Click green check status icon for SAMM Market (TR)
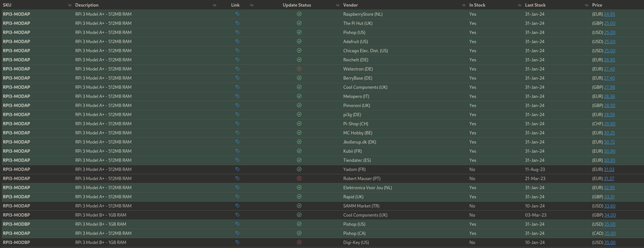This screenshot has width=644, height=248. [x=299, y=206]
